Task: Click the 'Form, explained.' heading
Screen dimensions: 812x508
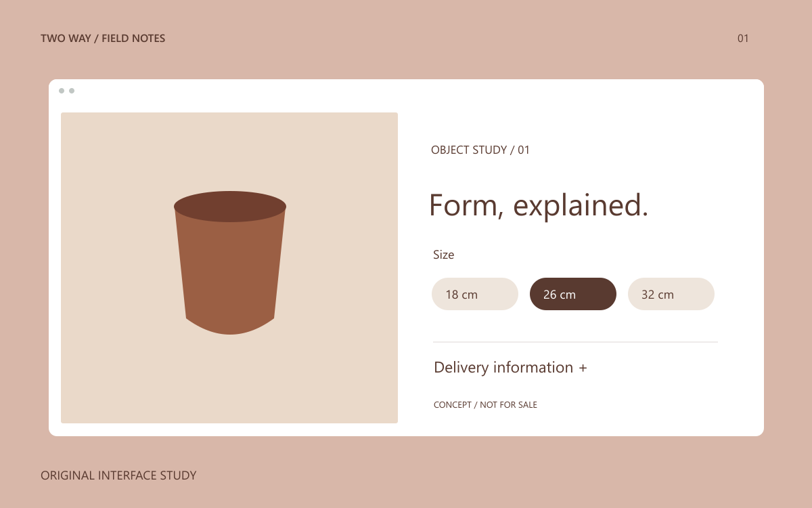Action: [539, 205]
